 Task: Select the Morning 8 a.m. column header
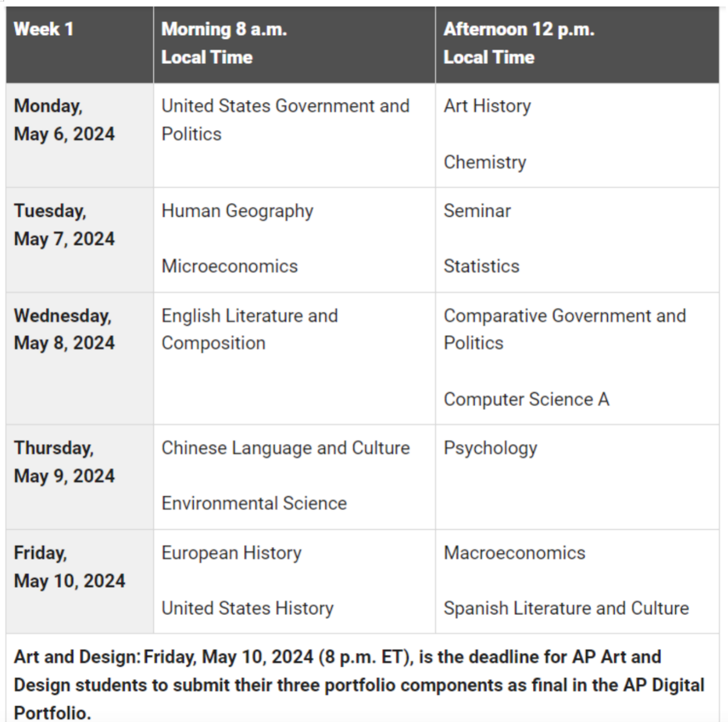(x=294, y=45)
